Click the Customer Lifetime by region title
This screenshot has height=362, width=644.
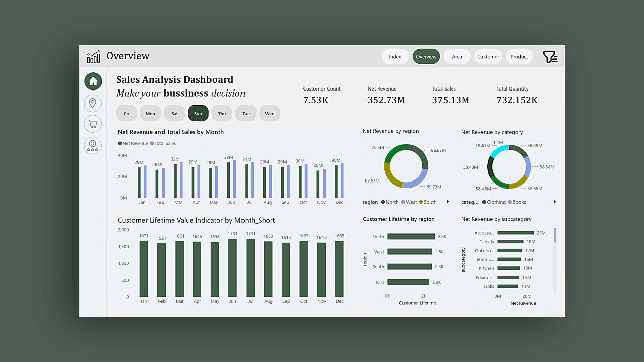[398, 219]
